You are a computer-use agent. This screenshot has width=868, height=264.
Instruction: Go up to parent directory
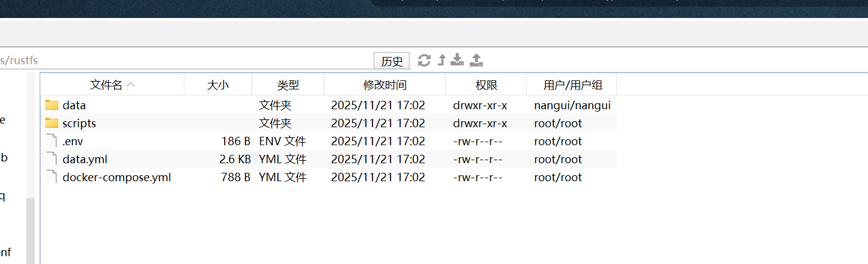pos(442,60)
